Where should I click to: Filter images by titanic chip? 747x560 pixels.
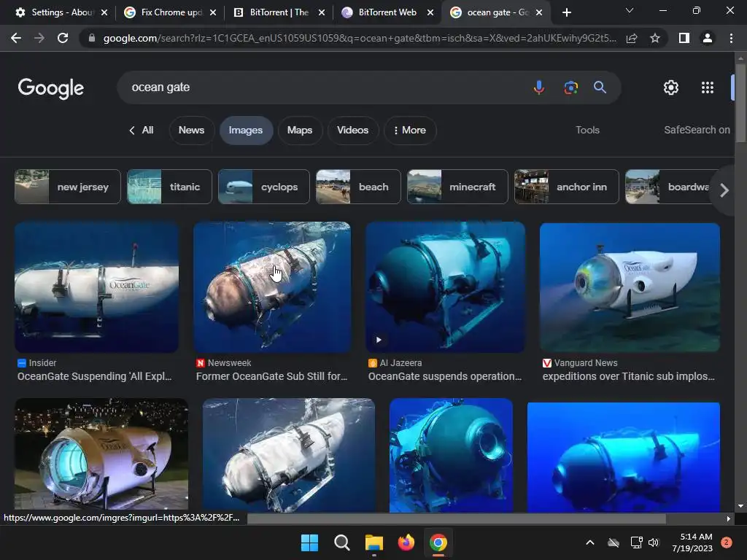tap(169, 187)
